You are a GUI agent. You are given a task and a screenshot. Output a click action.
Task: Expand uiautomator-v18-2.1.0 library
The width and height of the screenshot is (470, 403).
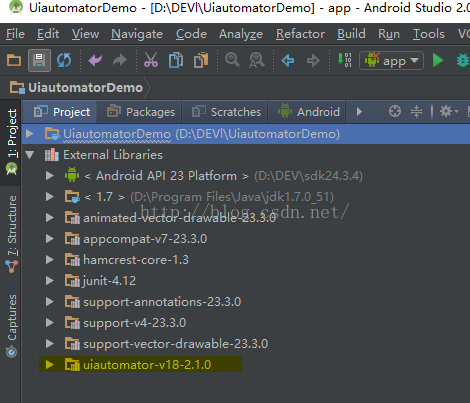point(50,365)
